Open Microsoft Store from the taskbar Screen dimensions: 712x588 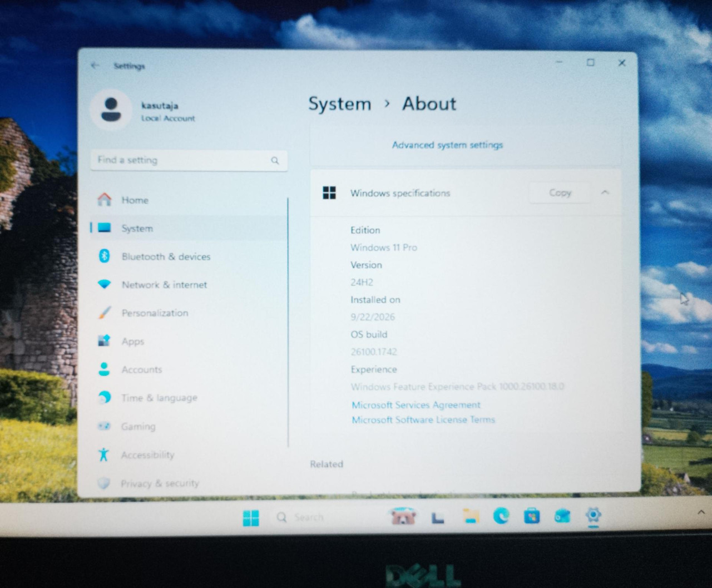(532, 517)
